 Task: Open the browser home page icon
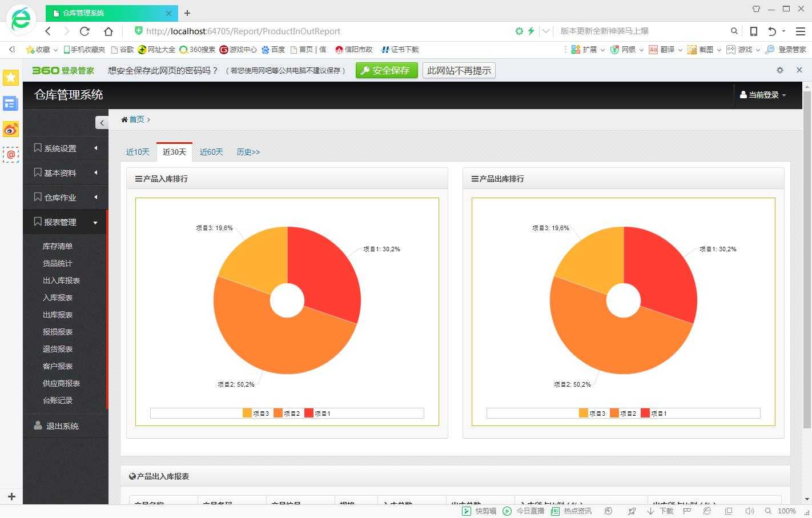tap(108, 31)
